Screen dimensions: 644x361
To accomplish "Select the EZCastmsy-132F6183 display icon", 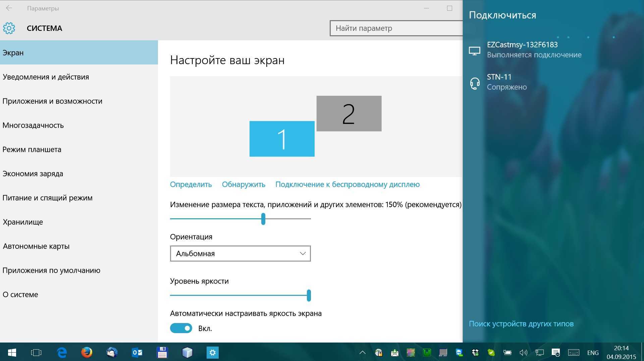I will (x=475, y=51).
